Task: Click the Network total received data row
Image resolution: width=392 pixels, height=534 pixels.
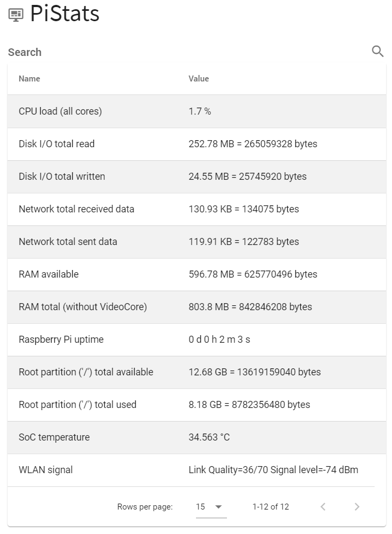Action: click(197, 209)
